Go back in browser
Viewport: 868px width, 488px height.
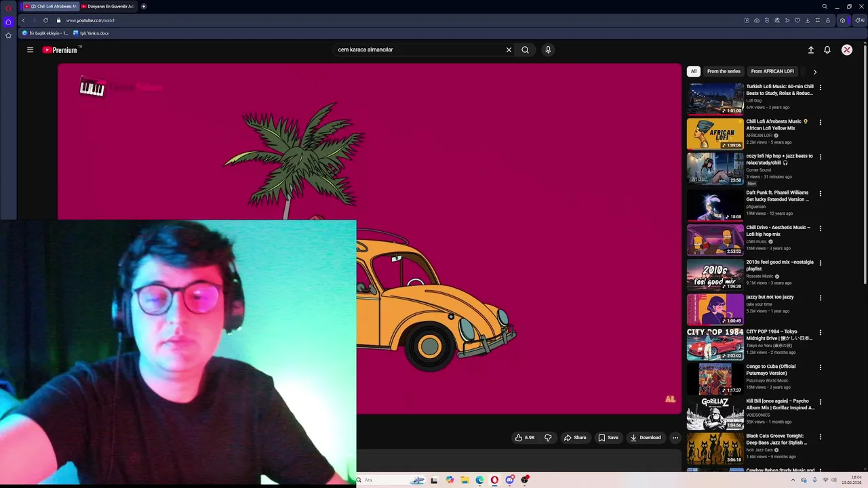point(23,20)
